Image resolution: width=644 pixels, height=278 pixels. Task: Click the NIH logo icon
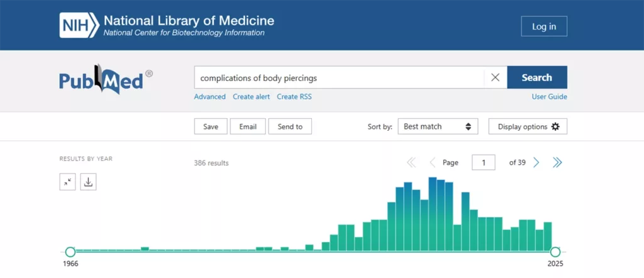(79, 25)
